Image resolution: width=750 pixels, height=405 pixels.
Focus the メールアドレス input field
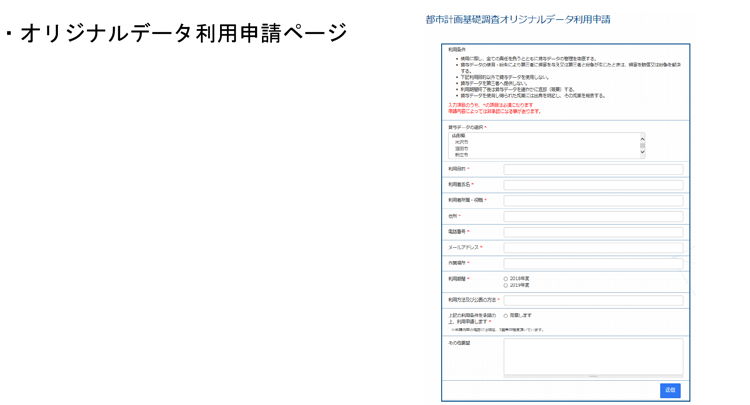[x=593, y=248]
